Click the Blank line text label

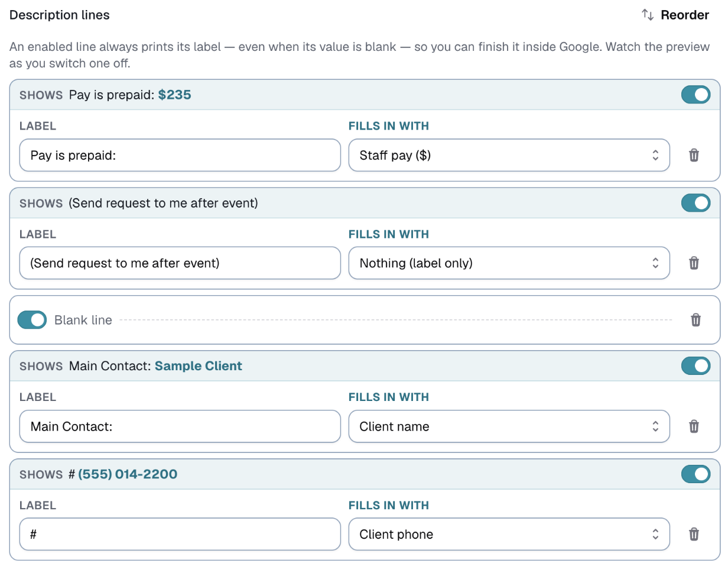coord(83,320)
